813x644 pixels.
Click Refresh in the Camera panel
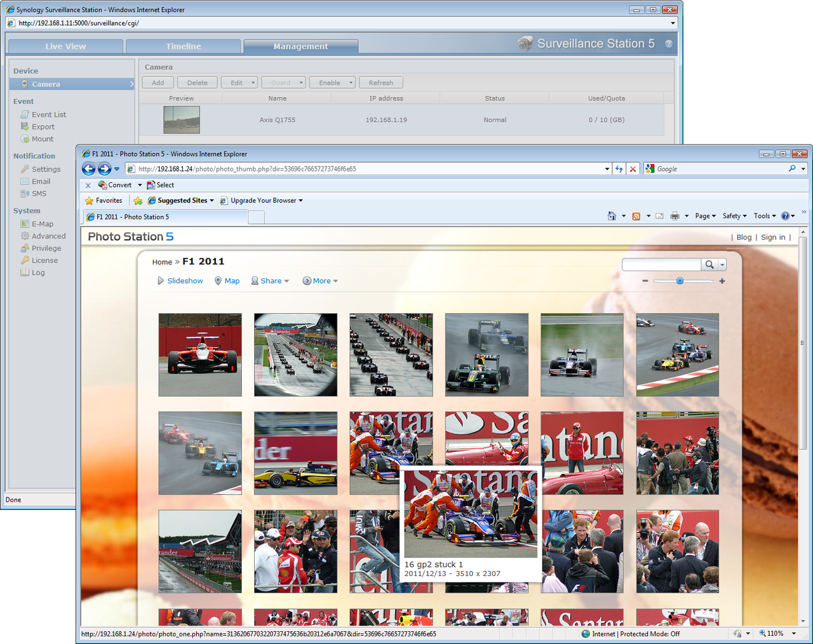[381, 83]
